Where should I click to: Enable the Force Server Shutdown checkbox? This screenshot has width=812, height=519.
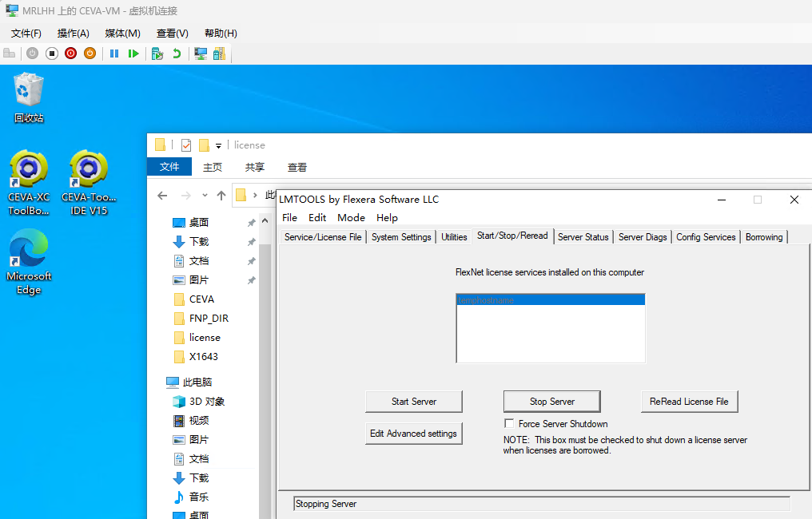509,423
